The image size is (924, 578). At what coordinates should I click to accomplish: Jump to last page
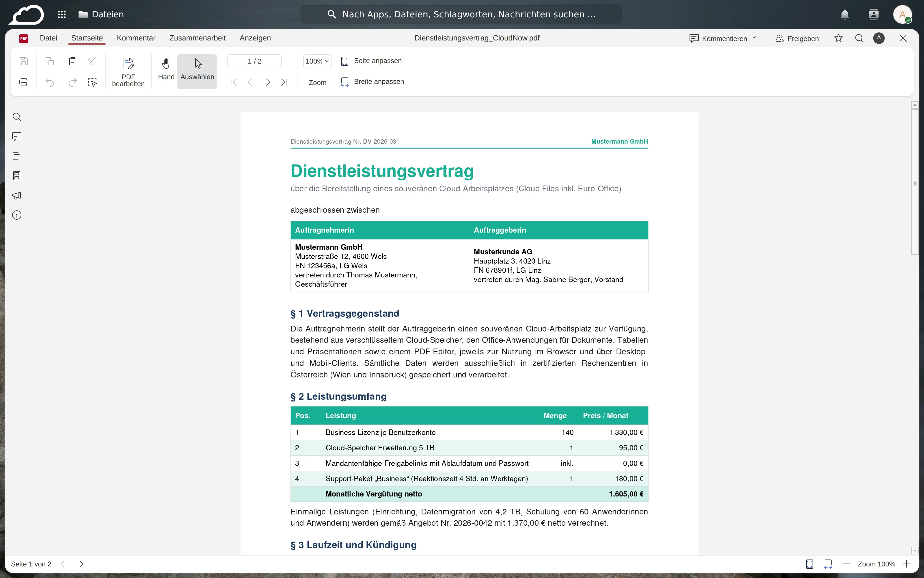coord(284,82)
